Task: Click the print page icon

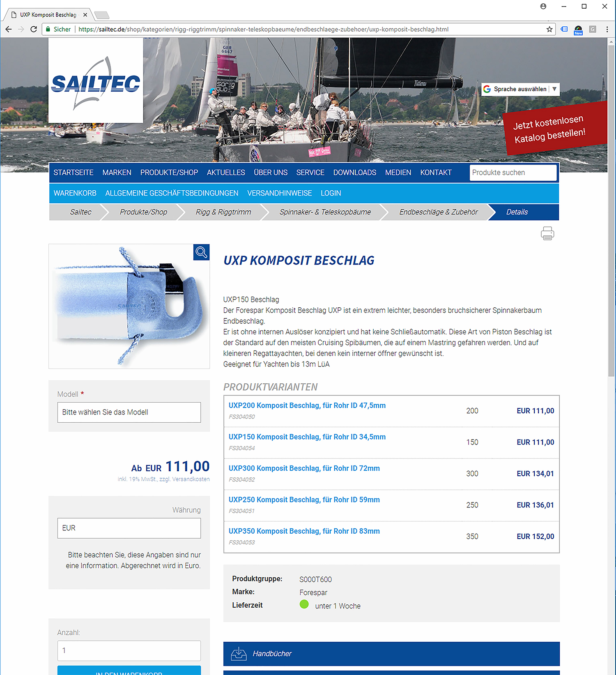Action: click(547, 233)
